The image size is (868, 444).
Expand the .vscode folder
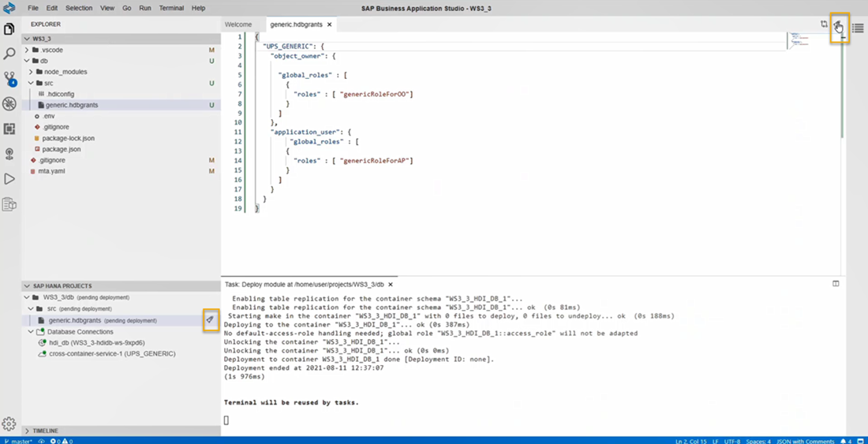(28, 50)
